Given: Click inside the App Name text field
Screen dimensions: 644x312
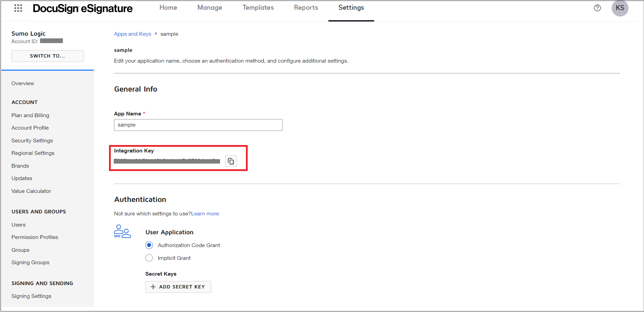Looking at the screenshot, I should (x=198, y=125).
